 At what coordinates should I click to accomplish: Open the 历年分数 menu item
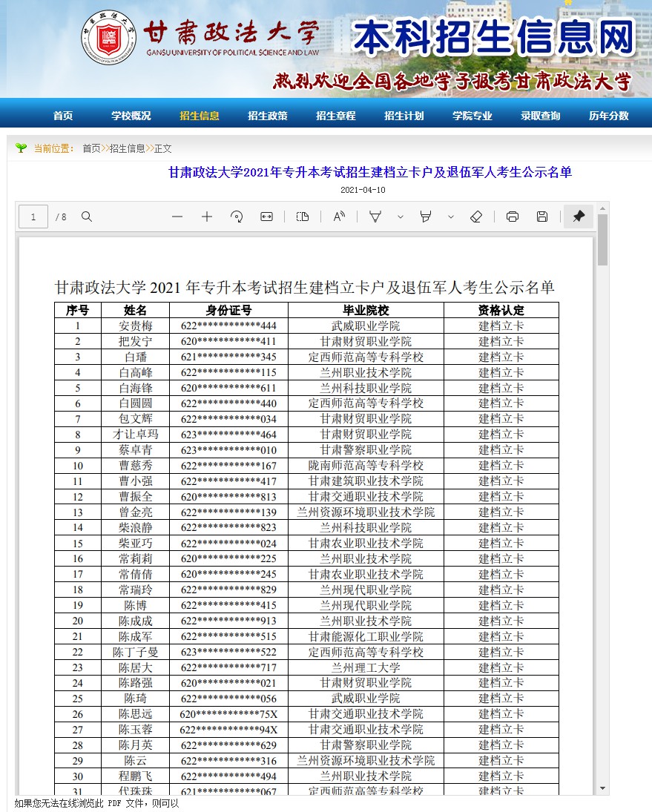point(609,116)
